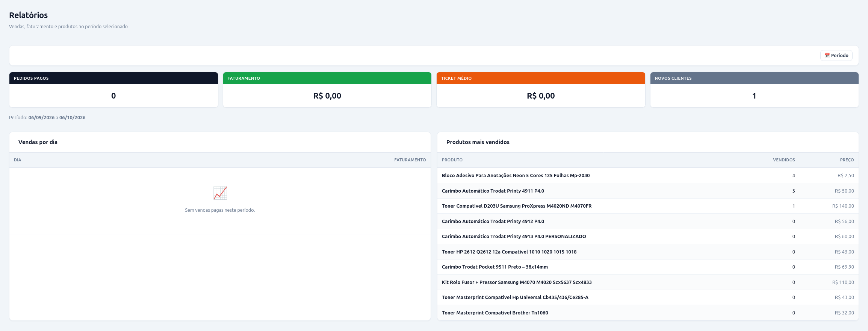Screen dimensions: 868x331
Task: Click the Novos Clientes card value 1
Action: [x=754, y=96]
